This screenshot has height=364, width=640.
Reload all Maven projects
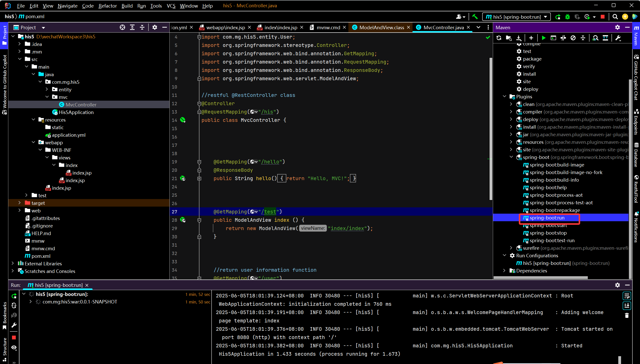(499, 38)
